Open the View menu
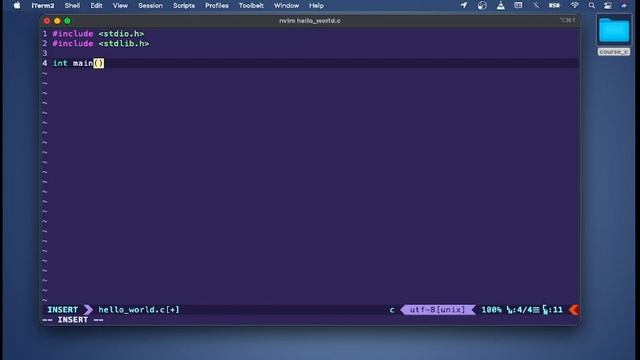640x360 pixels. pos(120,6)
